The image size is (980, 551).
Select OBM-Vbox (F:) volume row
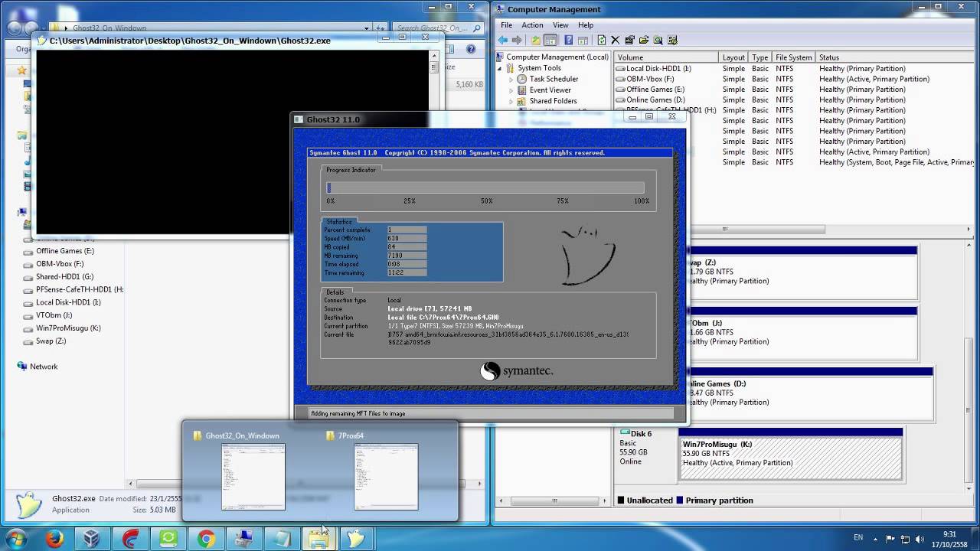794,79
